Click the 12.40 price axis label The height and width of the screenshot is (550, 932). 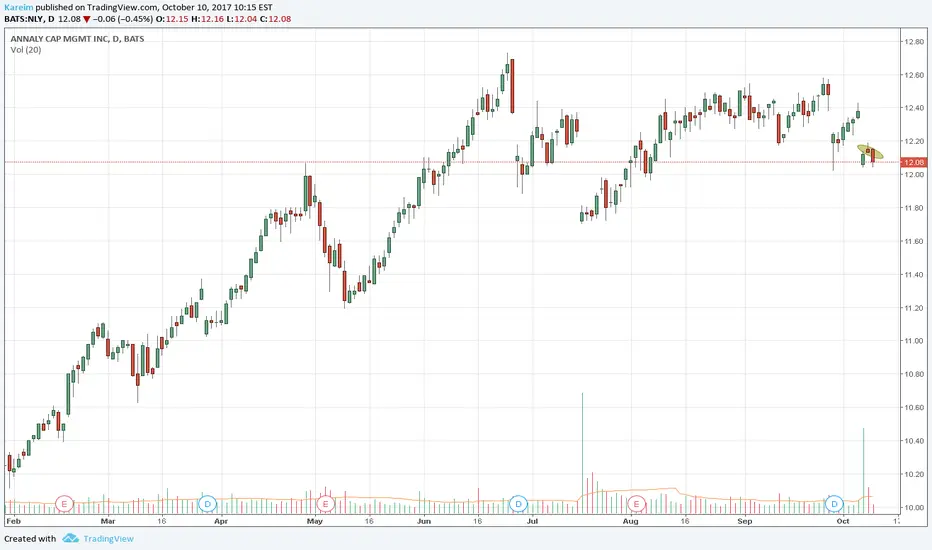pos(914,108)
